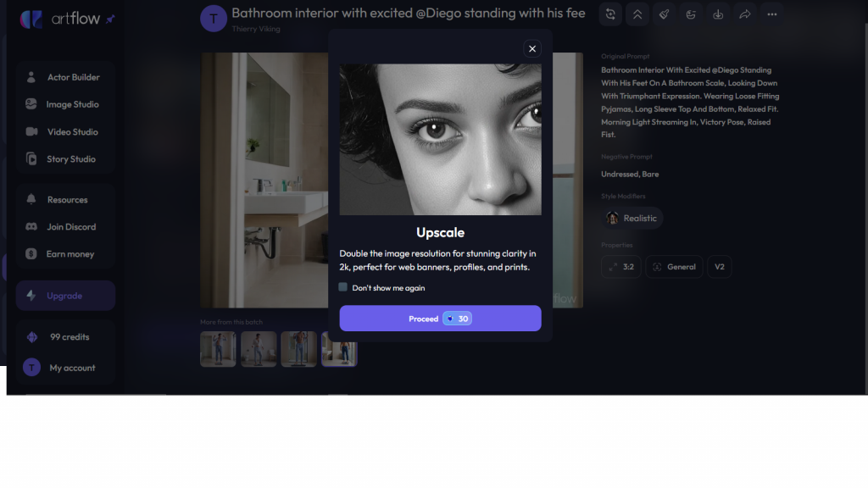Select the fourth highlighted batch thumbnail
868x488 pixels.
pyautogui.click(x=339, y=349)
